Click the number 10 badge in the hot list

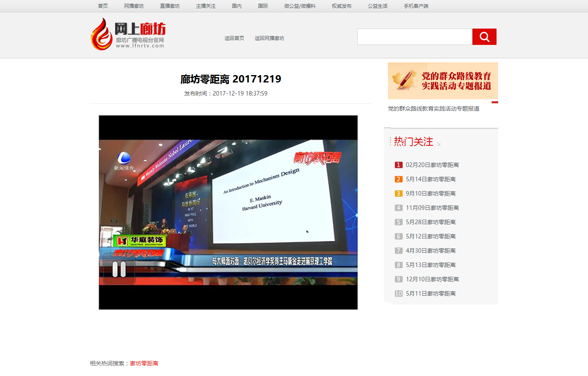pos(398,294)
